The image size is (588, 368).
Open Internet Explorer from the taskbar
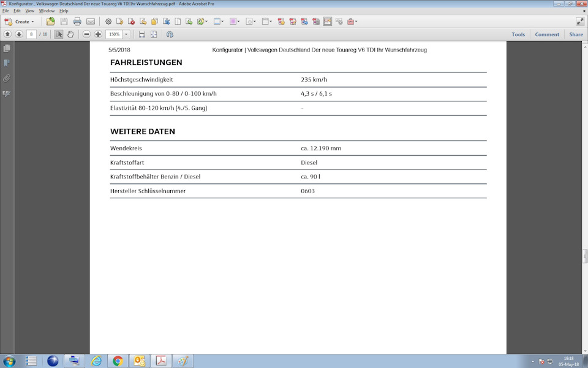click(x=96, y=361)
